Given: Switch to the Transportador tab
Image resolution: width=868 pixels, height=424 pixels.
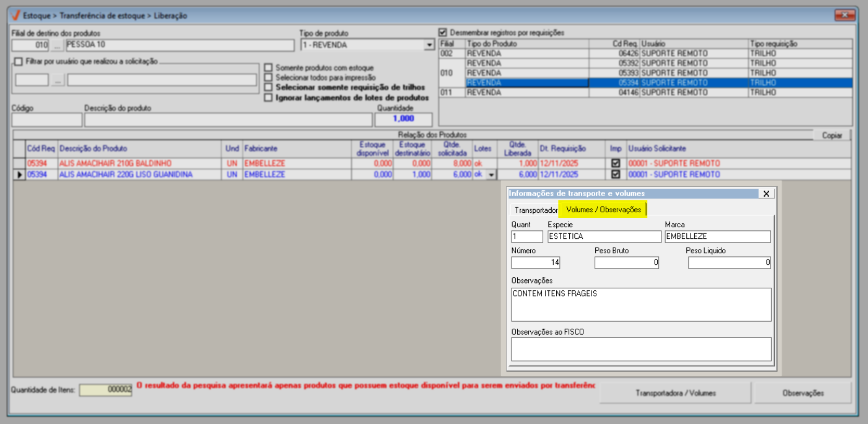Looking at the screenshot, I should point(535,210).
